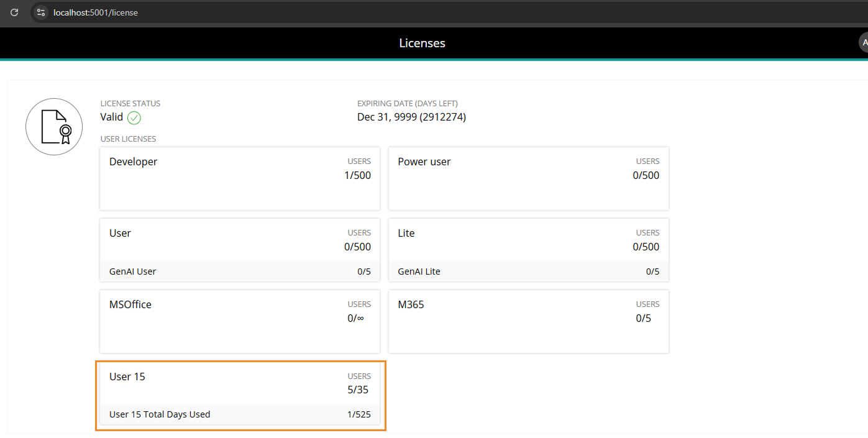Click the '1/525' total days value

pyautogui.click(x=359, y=414)
